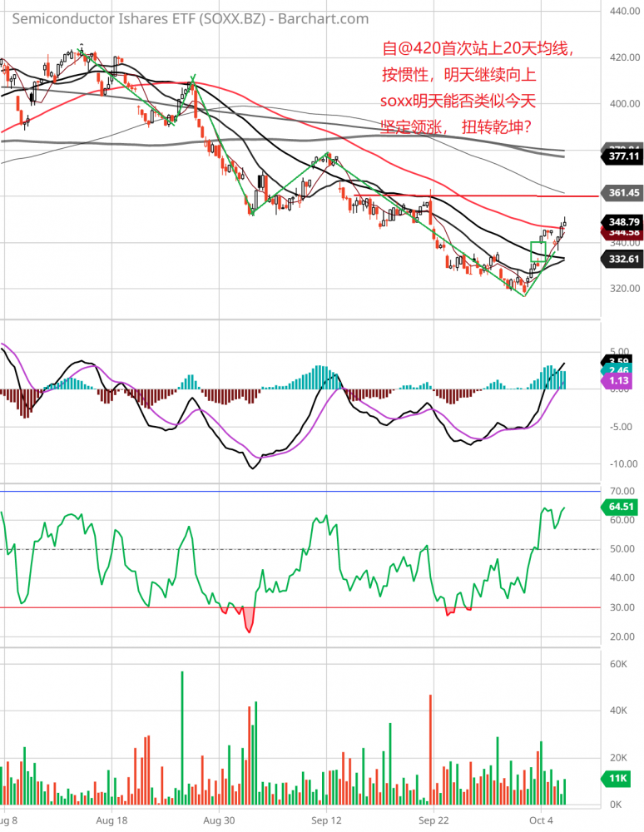Select the 332.61 black price label

coord(622,260)
